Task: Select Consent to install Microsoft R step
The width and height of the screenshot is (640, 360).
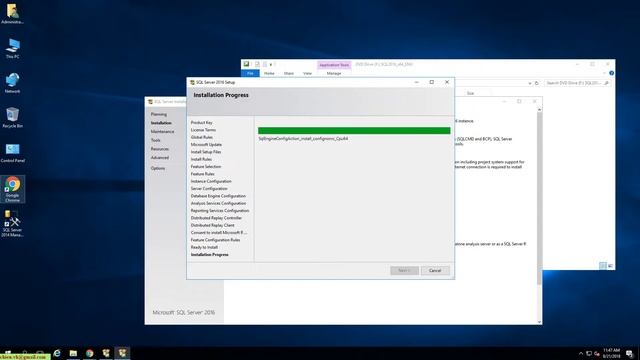Action: click(219, 233)
